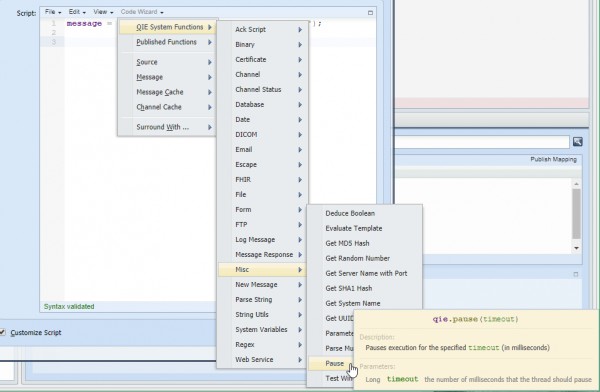
Task: Open the Form submenu
Action: coord(262,209)
